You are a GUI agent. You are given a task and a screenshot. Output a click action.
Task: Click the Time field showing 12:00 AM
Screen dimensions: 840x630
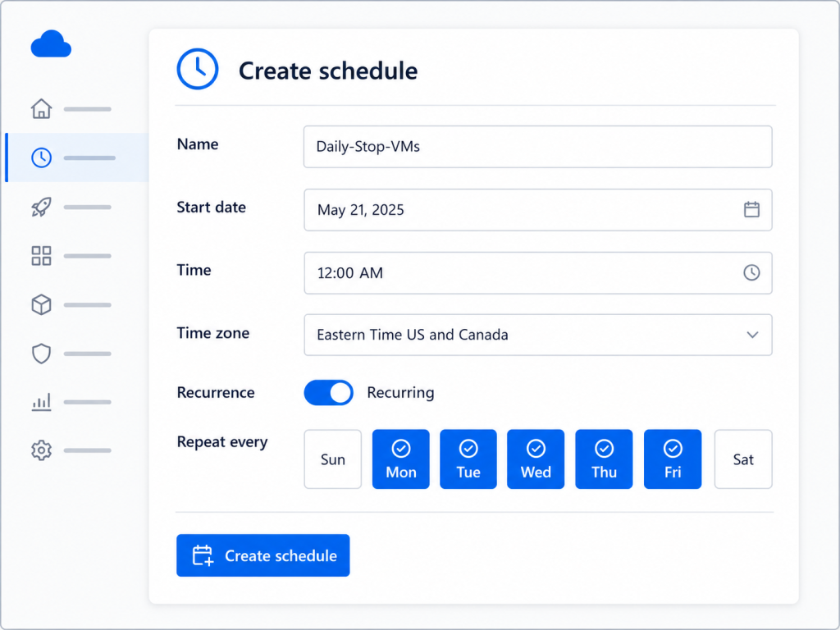(x=538, y=272)
